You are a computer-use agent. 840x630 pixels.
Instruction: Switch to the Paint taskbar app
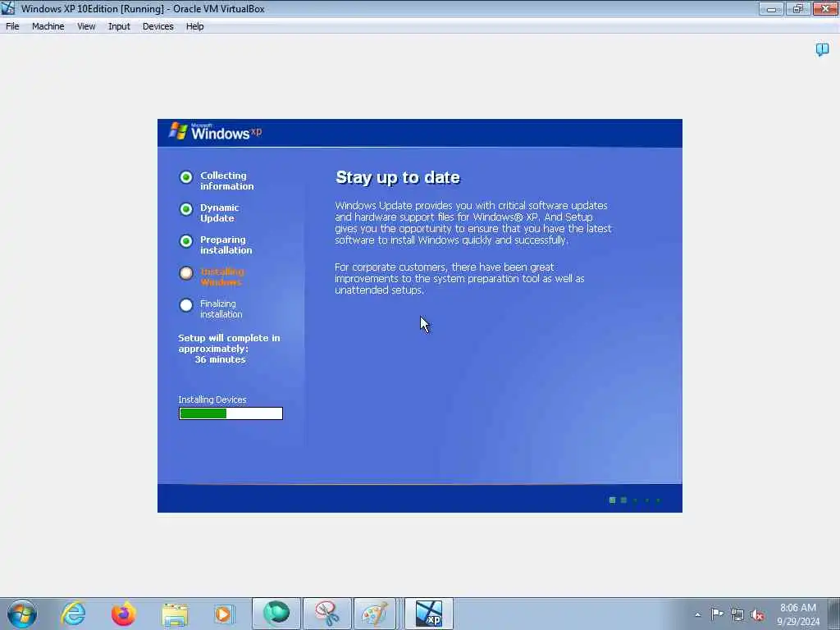click(375, 614)
